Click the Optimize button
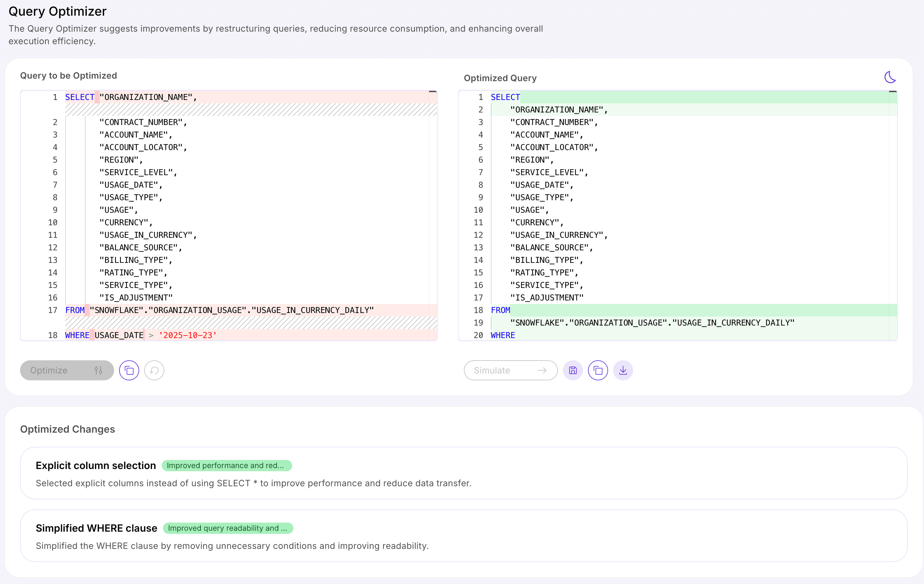924x584 pixels. coord(67,370)
